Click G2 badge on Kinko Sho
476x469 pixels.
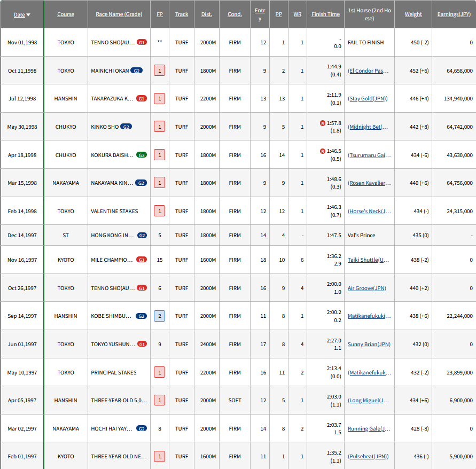[126, 127]
